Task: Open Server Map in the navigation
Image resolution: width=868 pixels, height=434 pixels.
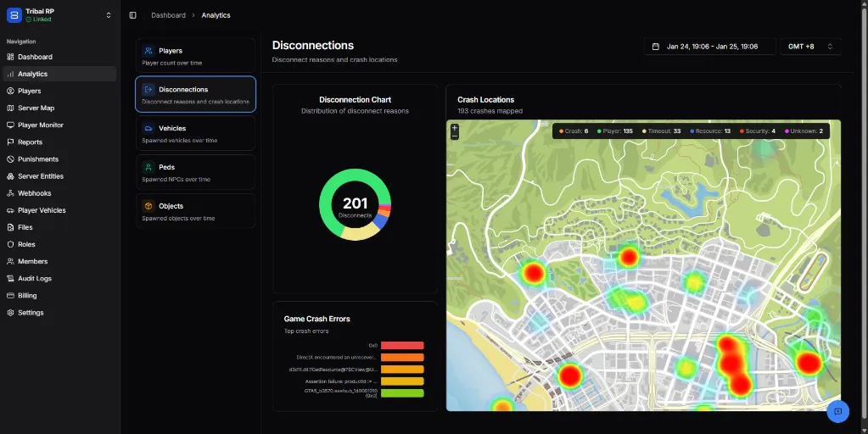Action: pyautogui.click(x=59, y=108)
